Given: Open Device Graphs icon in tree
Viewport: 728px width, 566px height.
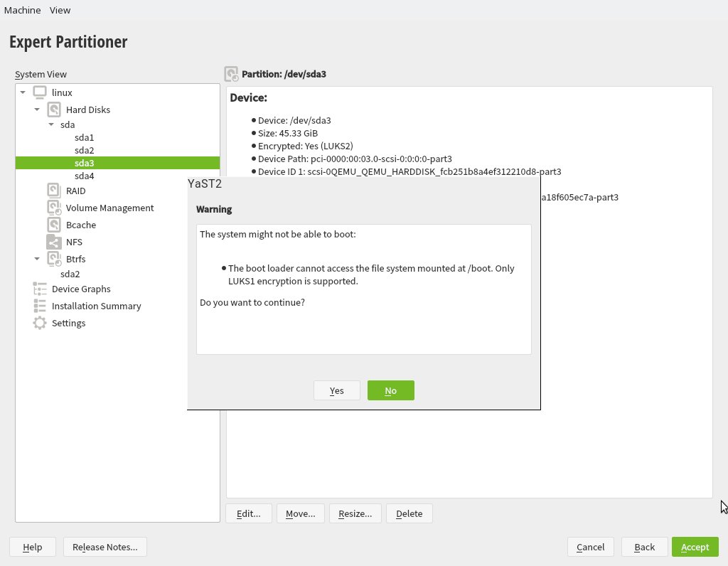Looking at the screenshot, I should 40,289.
